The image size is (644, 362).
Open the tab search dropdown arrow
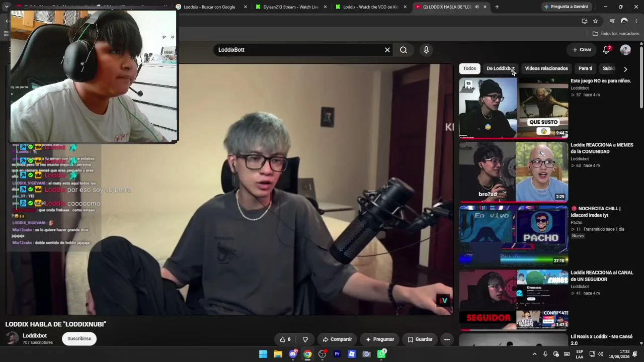pos(7,7)
